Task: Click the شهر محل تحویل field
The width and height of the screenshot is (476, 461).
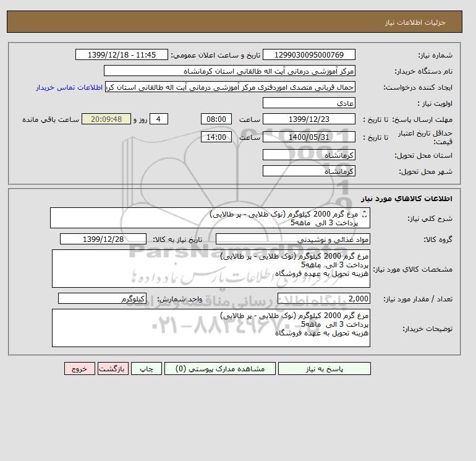Action: (308, 171)
